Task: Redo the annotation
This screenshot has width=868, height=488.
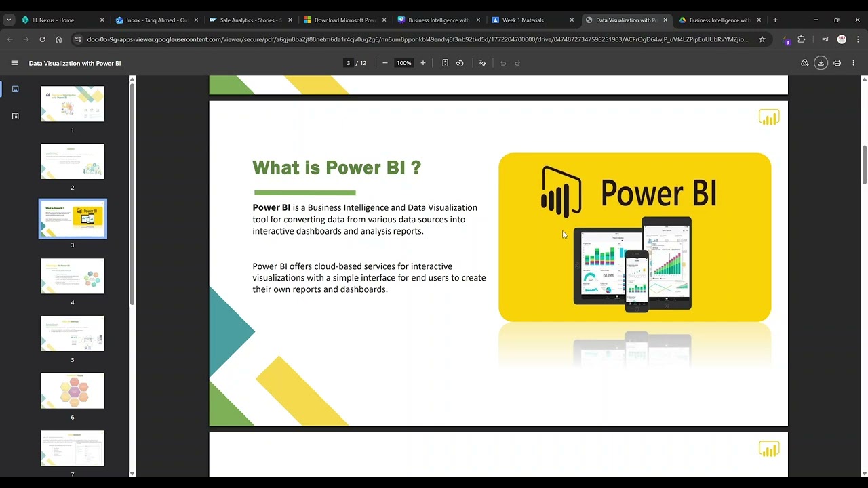Action: click(517, 63)
